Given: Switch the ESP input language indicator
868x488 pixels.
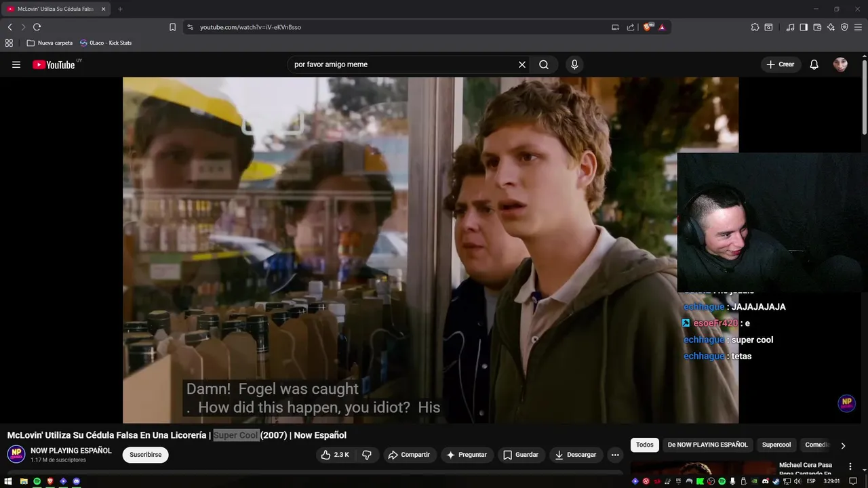Looking at the screenshot, I should pyautogui.click(x=811, y=481).
